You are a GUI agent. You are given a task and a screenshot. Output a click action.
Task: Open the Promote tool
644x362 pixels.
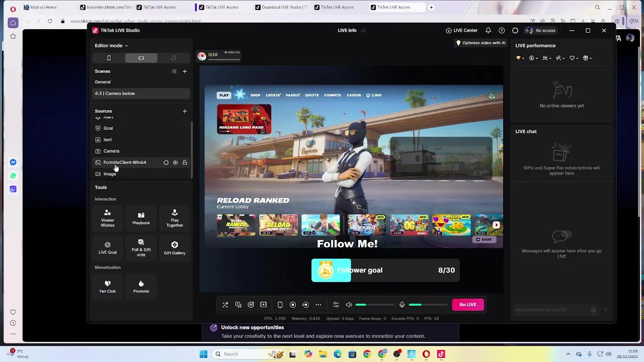[141, 287]
